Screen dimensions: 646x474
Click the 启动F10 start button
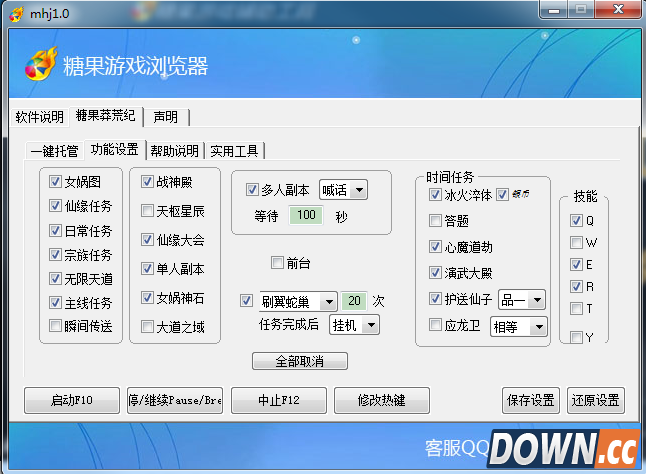point(72,400)
